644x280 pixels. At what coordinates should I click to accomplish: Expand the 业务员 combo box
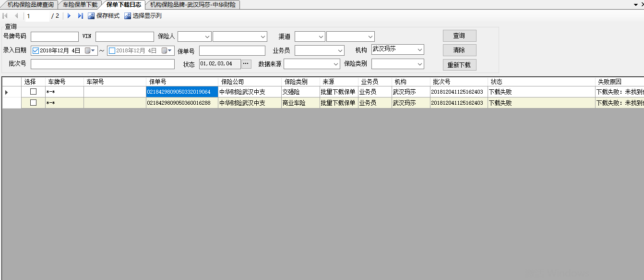(340, 50)
